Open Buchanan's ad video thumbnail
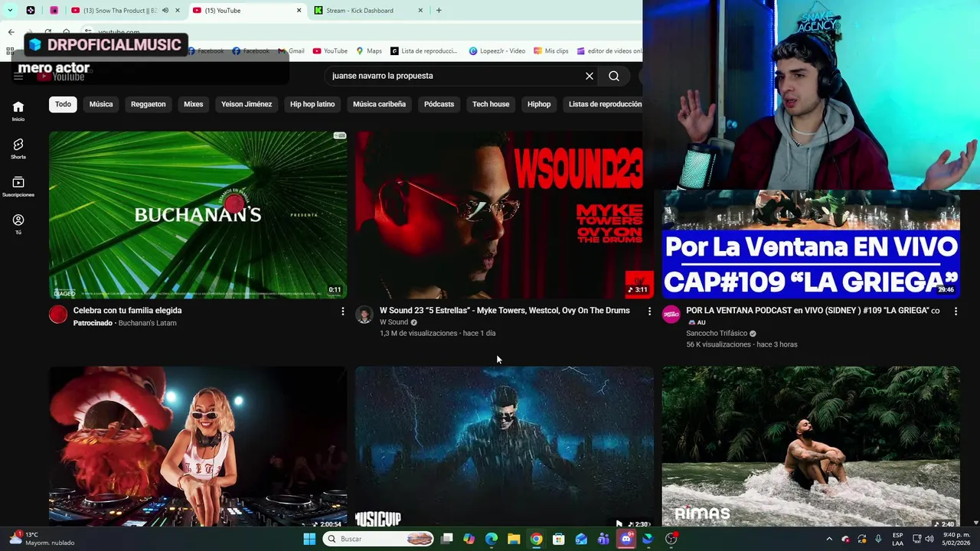 198,214
